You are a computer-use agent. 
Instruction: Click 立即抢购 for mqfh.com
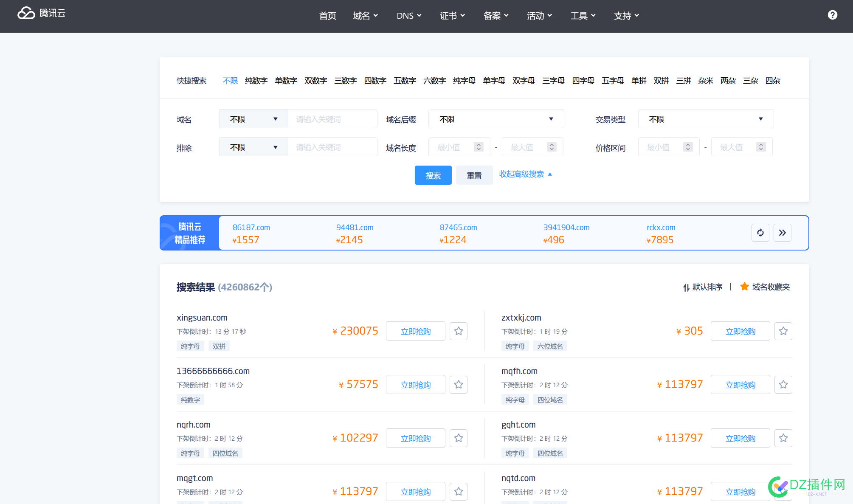pyautogui.click(x=740, y=385)
